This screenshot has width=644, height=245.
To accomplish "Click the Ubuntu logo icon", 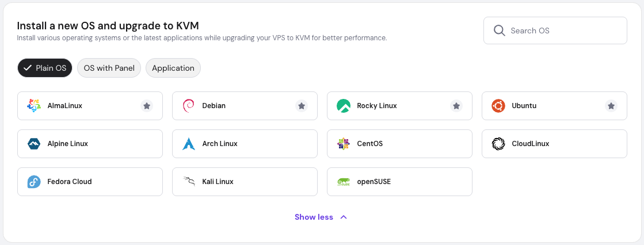I will [498, 106].
